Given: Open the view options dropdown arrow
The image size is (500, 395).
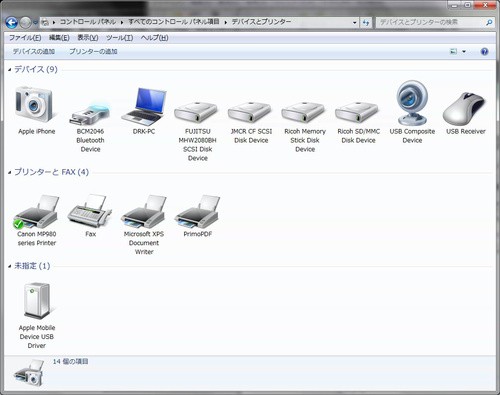Looking at the screenshot, I should point(464,52).
